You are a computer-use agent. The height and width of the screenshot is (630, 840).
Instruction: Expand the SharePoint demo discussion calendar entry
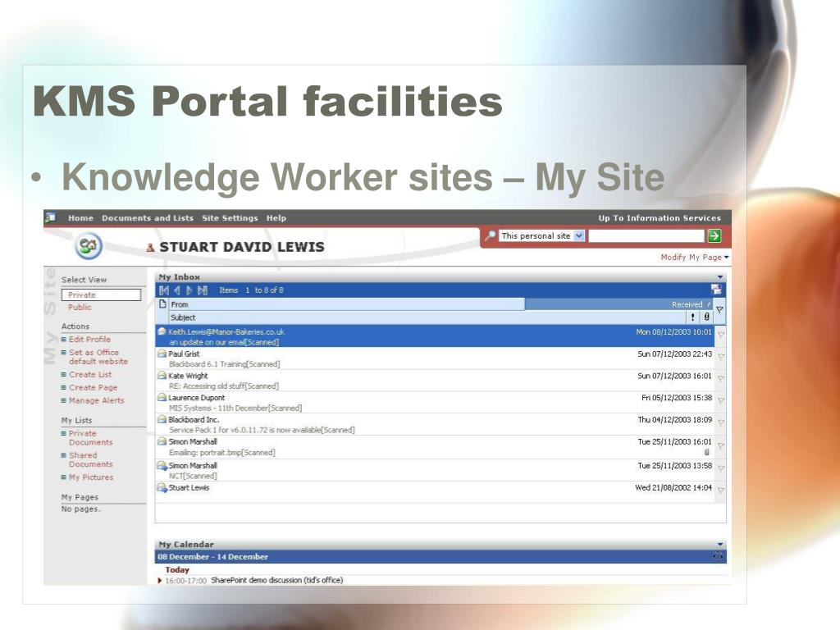coord(160,580)
